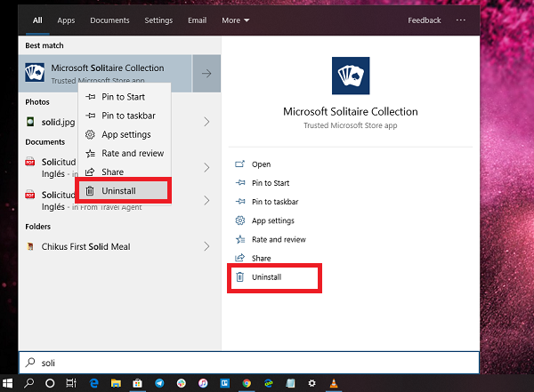Open Microsoft Store from the taskbar

pyautogui.click(x=137, y=383)
